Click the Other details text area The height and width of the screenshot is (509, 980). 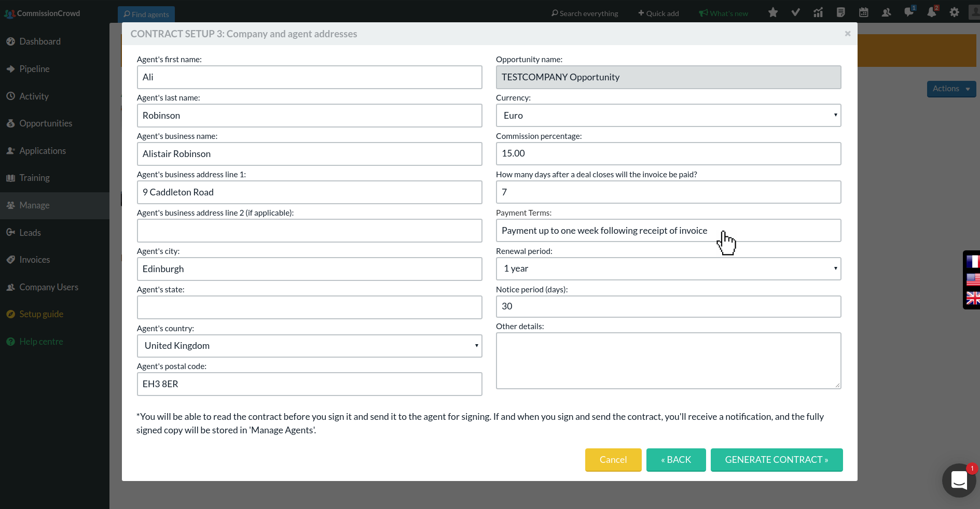(x=668, y=361)
